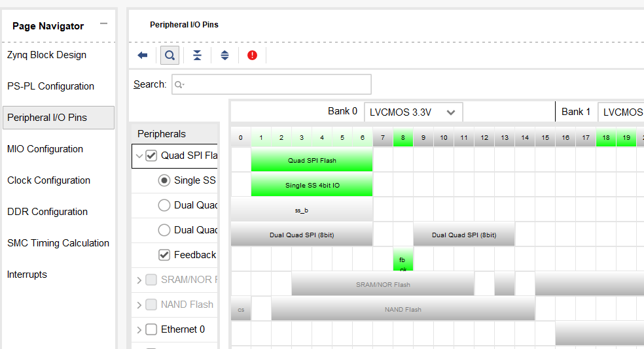Click the NAND cs pin block
This screenshot has width=644, height=349.
tap(241, 309)
